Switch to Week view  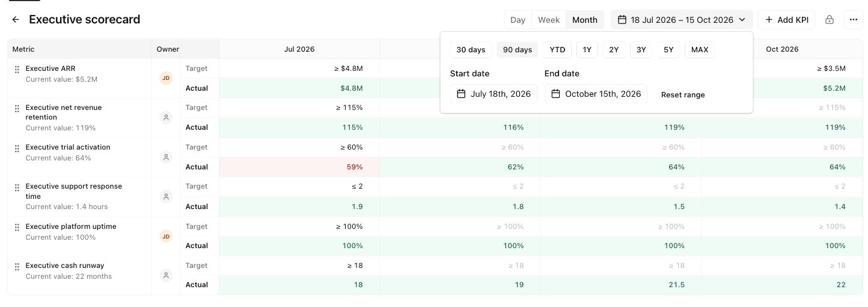(x=549, y=20)
